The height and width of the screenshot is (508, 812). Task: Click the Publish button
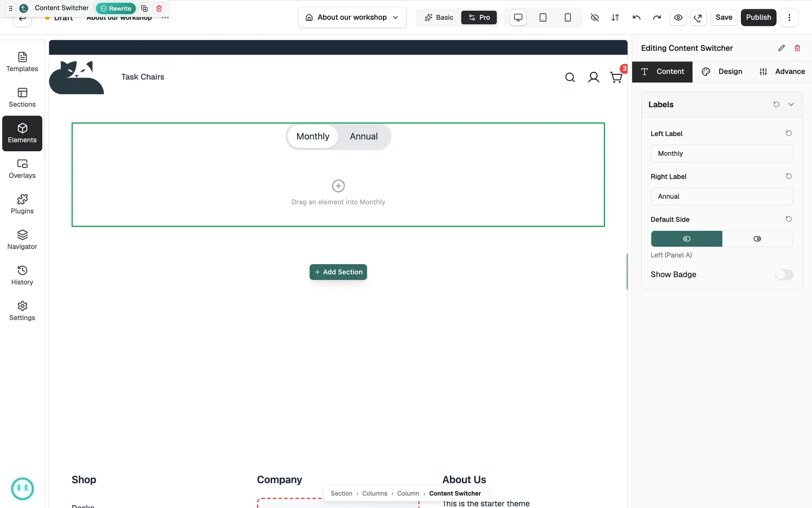[x=758, y=17]
